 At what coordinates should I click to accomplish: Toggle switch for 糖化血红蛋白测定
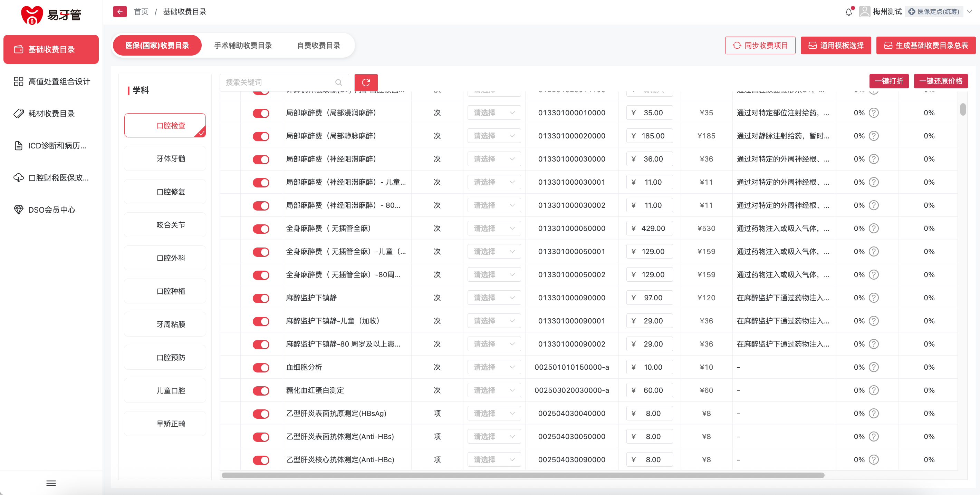click(x=261, y=391)
